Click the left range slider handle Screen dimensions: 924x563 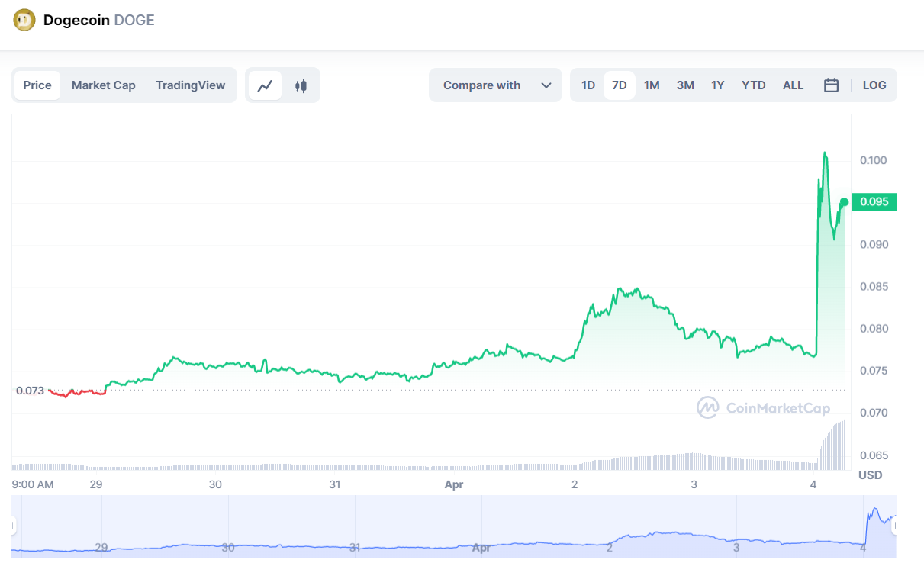pos(13,525)
